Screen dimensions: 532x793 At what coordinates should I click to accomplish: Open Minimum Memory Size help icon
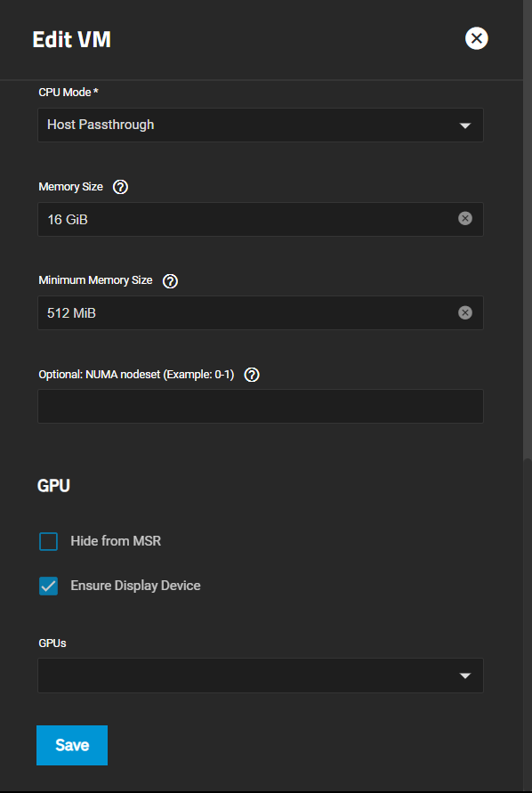pyautogui.click(x=170, y=281)
